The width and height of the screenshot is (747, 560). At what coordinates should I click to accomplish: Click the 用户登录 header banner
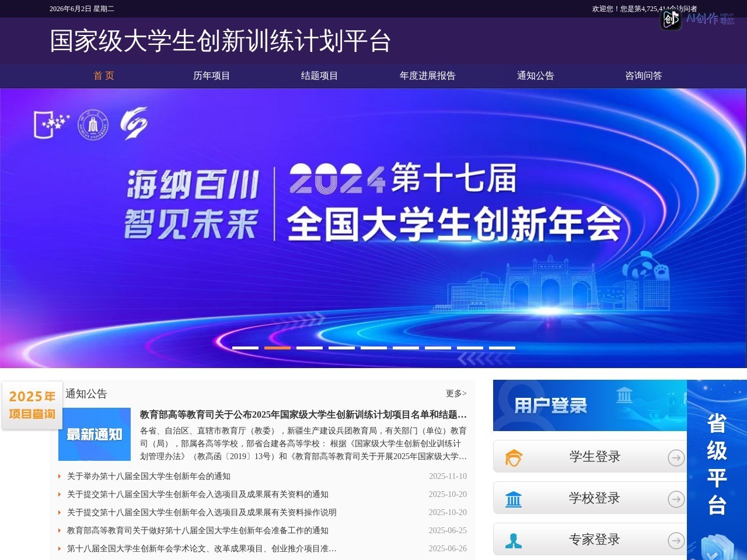(x=590, y=405)
